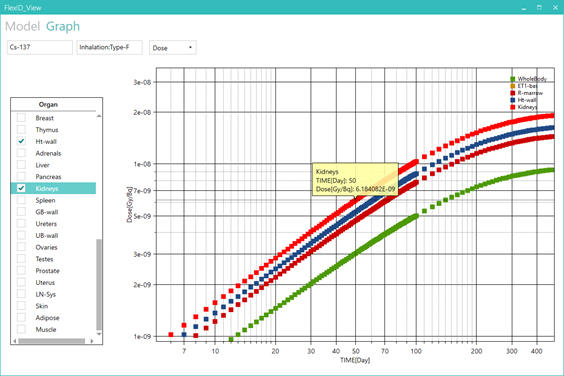Click the R-marrow legend marker
This screenshot has width=564, height=376.
coord(513,93)
